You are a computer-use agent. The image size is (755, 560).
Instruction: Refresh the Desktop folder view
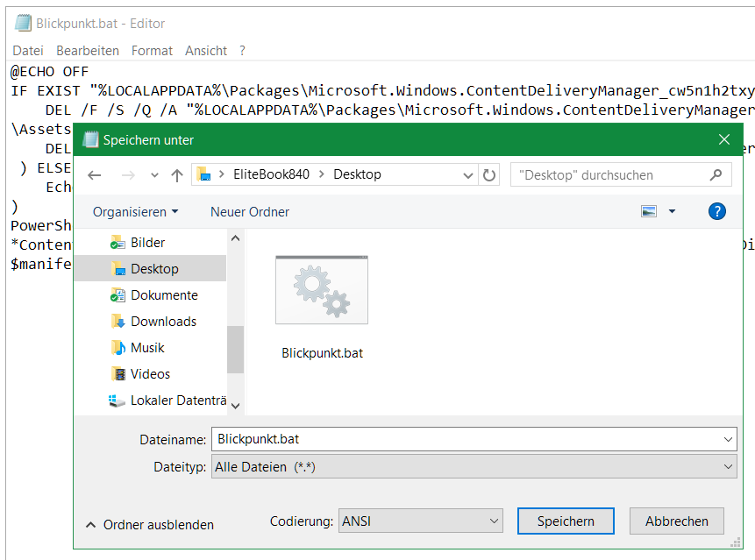click(x=489, y=174)
